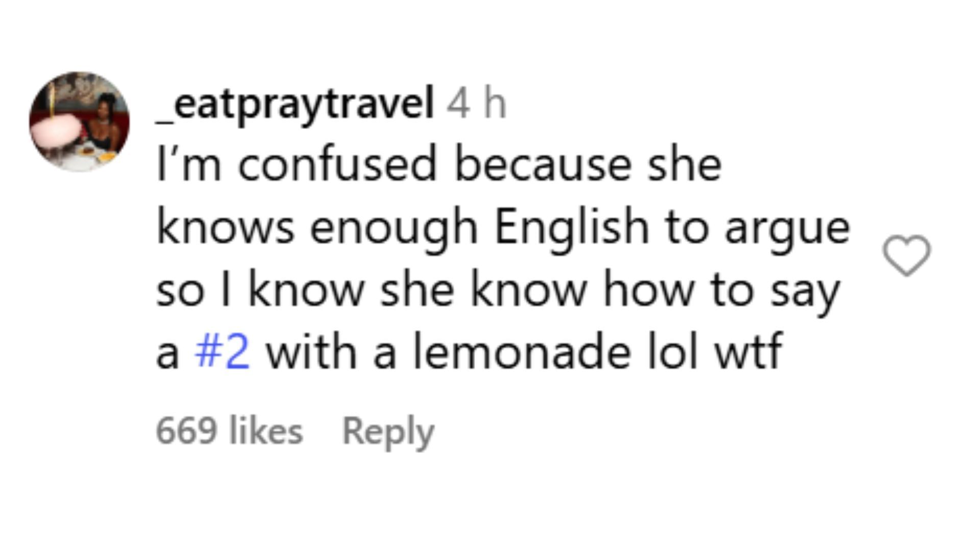
Task: Click the word "confused" in the comment
Action: click(x=337, y=165)
